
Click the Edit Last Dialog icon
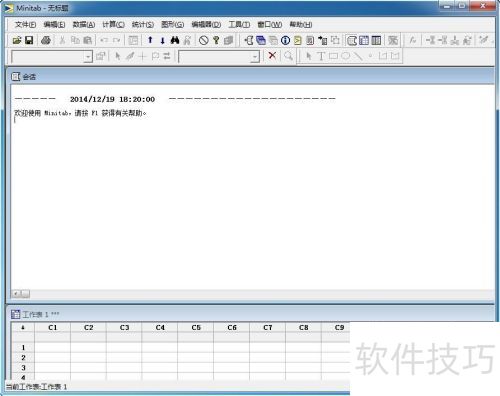[133, 40]
